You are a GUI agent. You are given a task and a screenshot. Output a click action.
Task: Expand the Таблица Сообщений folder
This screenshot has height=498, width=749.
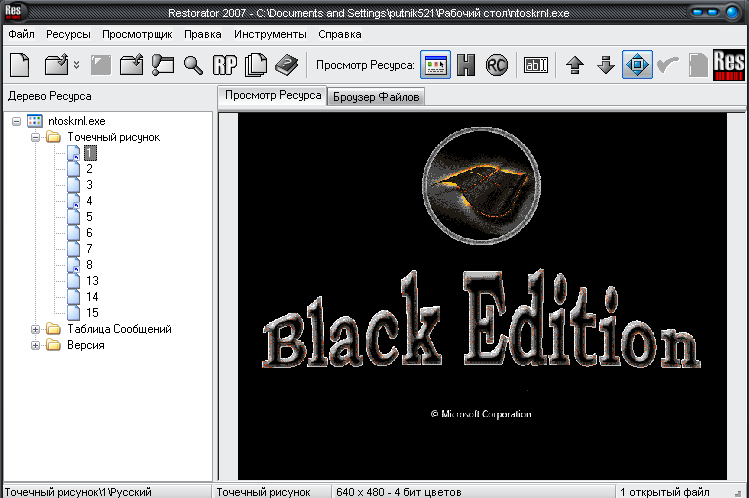(x=37, y=329)
